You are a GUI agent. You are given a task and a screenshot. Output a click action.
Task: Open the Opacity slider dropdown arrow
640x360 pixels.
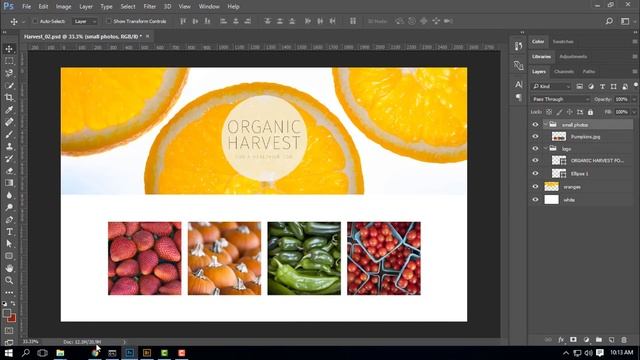point(634,99)
